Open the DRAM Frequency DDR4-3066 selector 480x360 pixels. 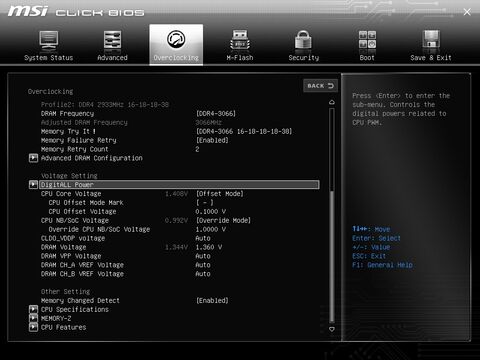pyautogui.click(x=216, y=113)
